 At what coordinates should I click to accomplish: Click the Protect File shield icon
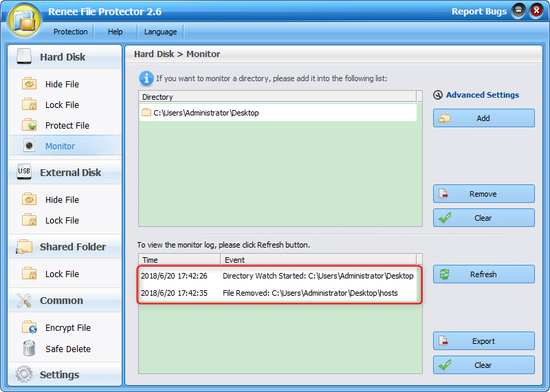[x=29, y=125]
